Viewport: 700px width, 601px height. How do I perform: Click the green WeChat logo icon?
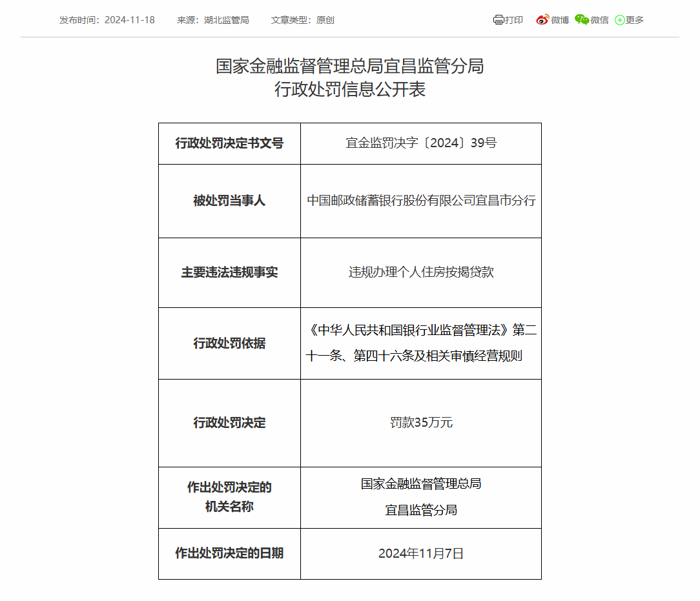click(x=582, y=20)
